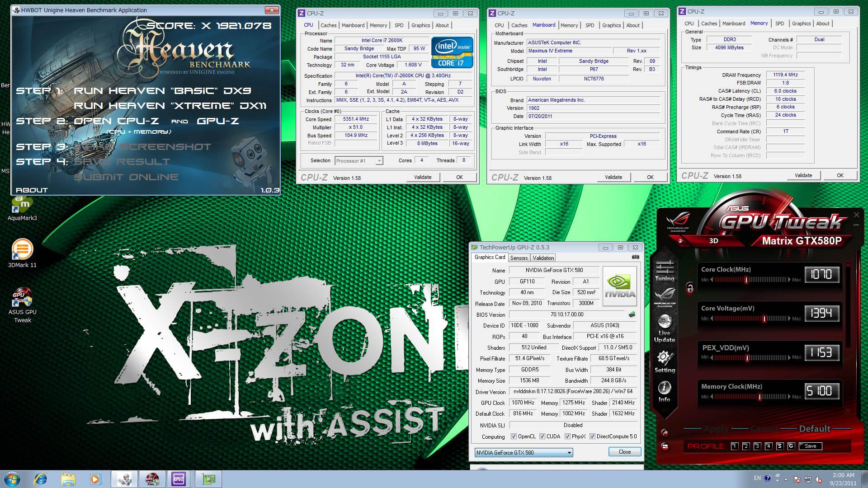Viewport: 868px width, 488px height.
Task: Click the Core Clock value field 1070
Action: [x=821, y=274]
